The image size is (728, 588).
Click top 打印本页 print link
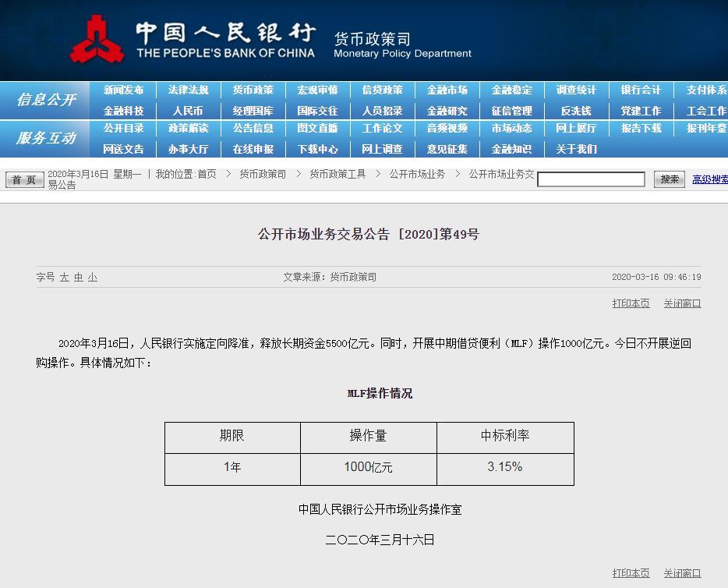tap(631, 304)
